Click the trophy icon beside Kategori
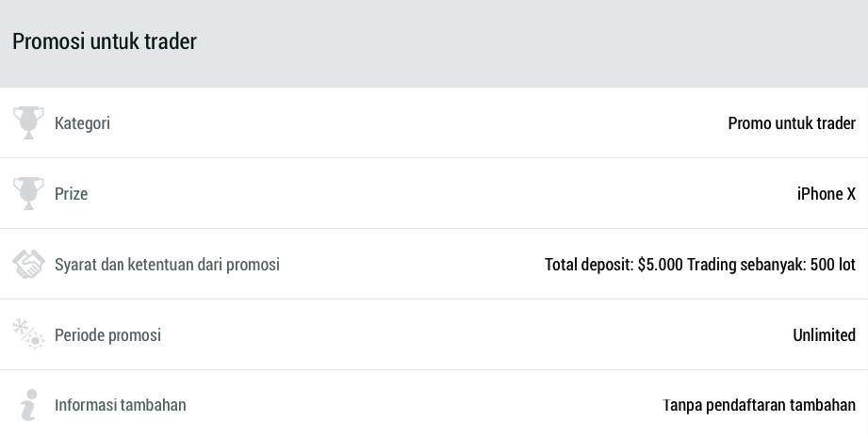Viewport: 868px width, 438px height. click(28, 122)
